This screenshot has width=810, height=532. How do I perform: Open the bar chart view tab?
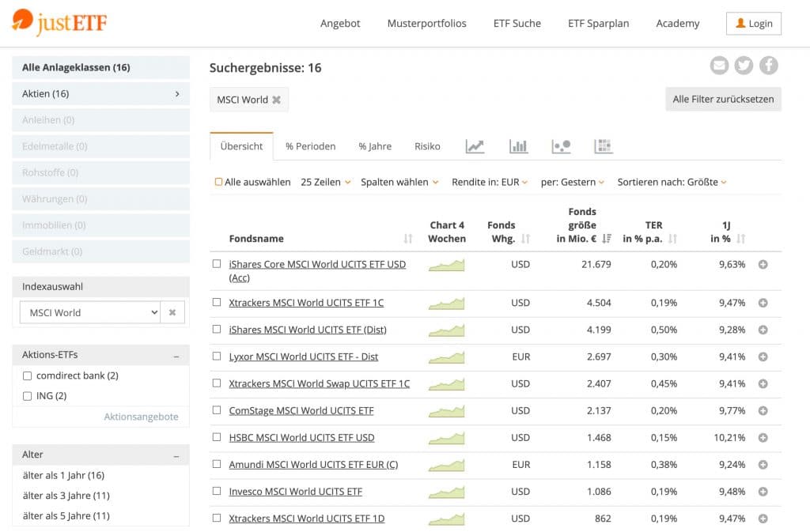[518, 146]
